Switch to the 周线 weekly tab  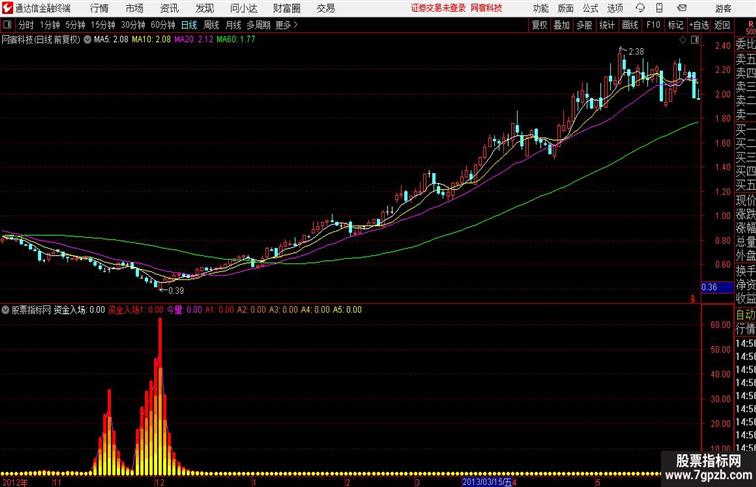211,25
